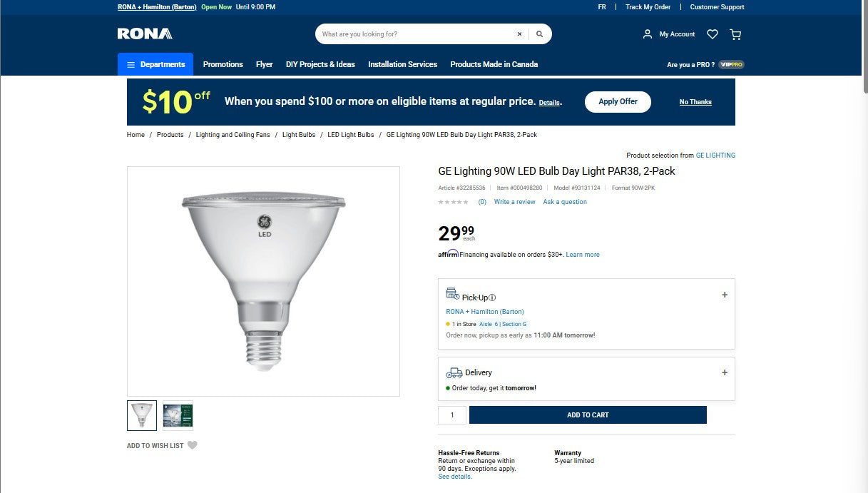
Task: Click the VIPPRO badge
Action: (730, 63)
